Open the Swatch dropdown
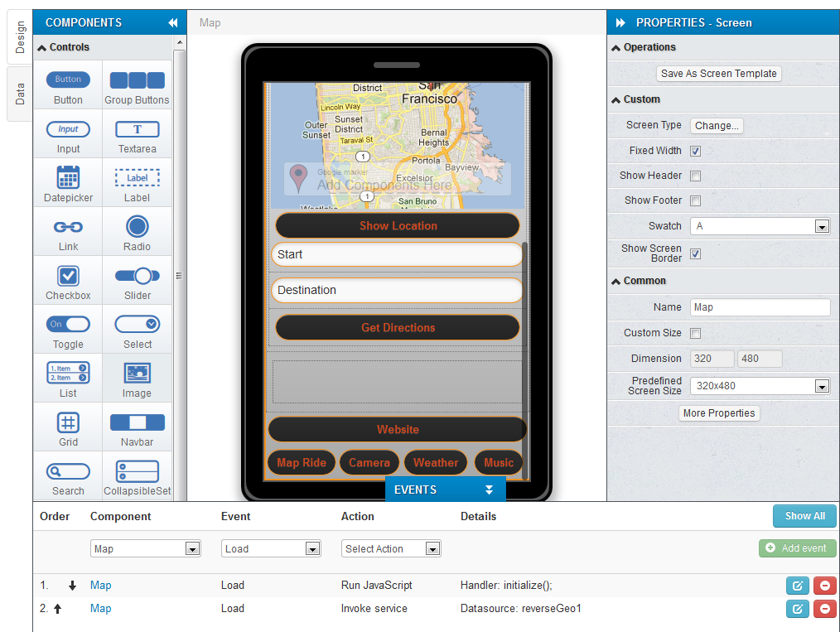The height and width of the screenshot is (632, 840). point(760,226)
